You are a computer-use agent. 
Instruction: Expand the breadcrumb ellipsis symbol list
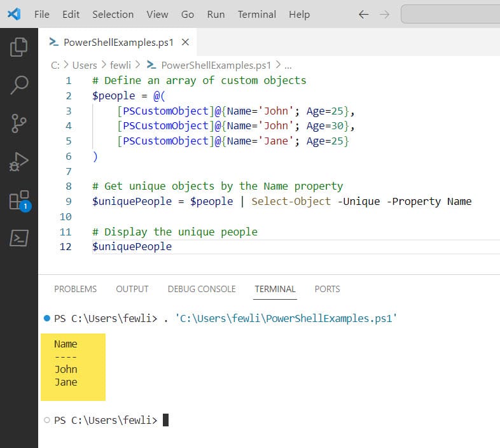tap(288, 66)
